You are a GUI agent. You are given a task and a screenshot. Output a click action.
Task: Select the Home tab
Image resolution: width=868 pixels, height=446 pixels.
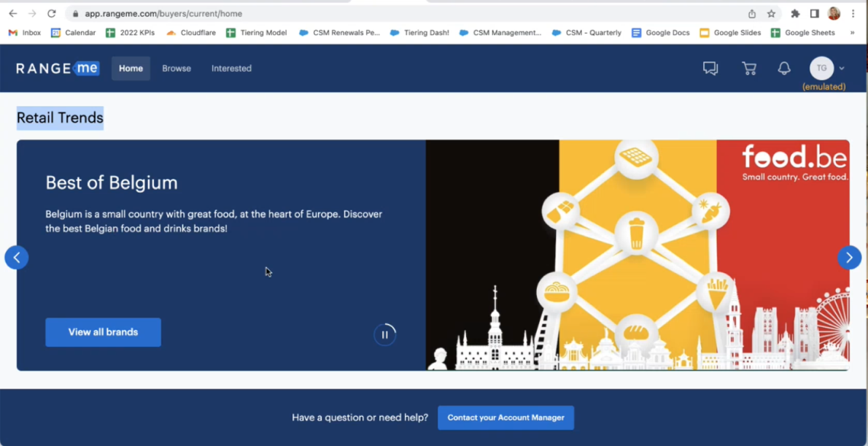(131, 69)
